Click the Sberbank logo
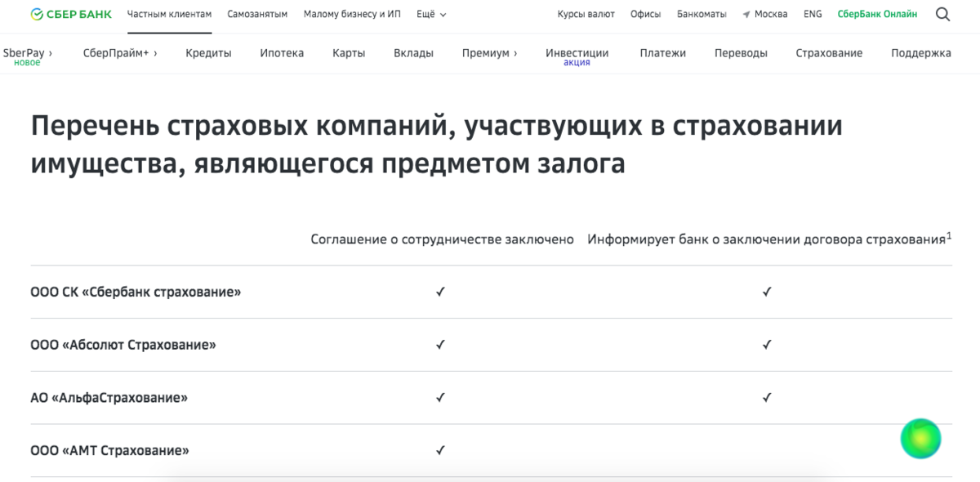980x482 pixels. (x=71, y=14)
